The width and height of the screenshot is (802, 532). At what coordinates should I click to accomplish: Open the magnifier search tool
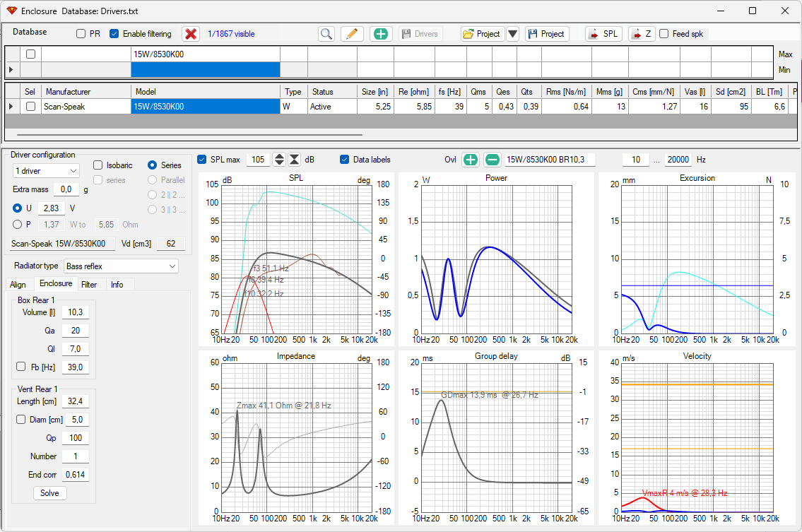(326, 34)
